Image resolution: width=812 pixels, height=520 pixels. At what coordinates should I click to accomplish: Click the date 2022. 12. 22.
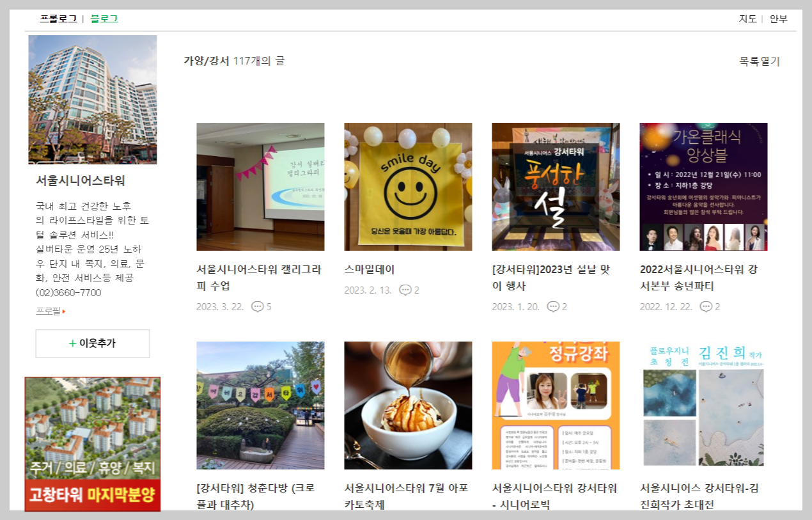click(666, 307)
